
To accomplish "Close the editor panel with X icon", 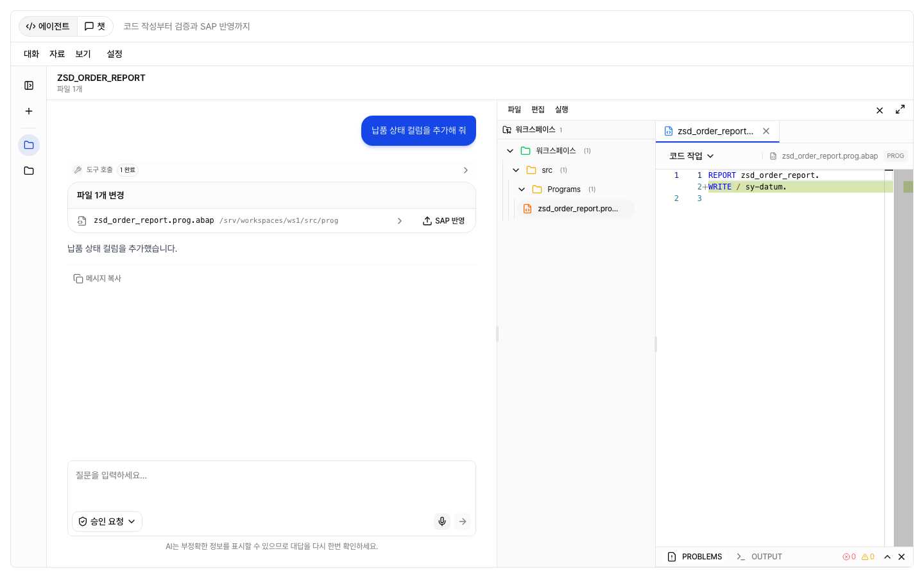I will click(880, 110).
